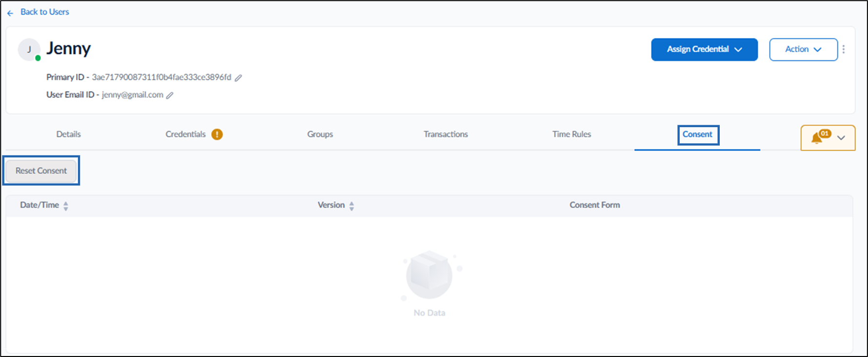Edit the Primary ID with pencil icon
This screenshot has width=868, height=357.
click(x=238, y=78)
